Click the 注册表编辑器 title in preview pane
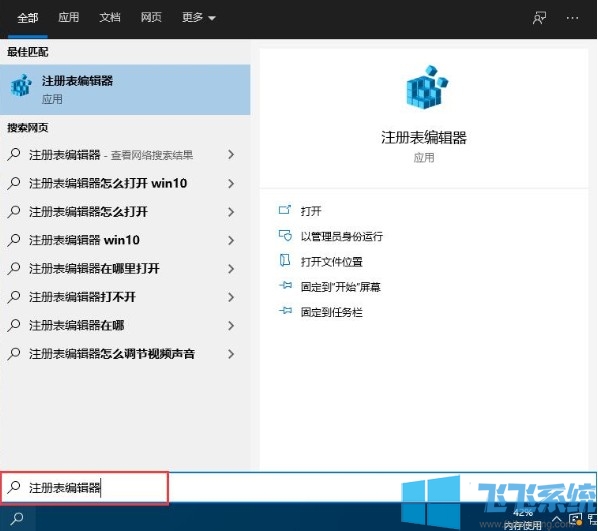 coord(424,138)
